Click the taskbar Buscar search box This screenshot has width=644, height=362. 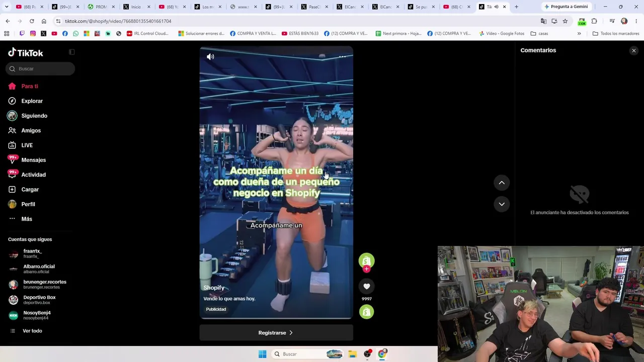[x=308, y=354]
